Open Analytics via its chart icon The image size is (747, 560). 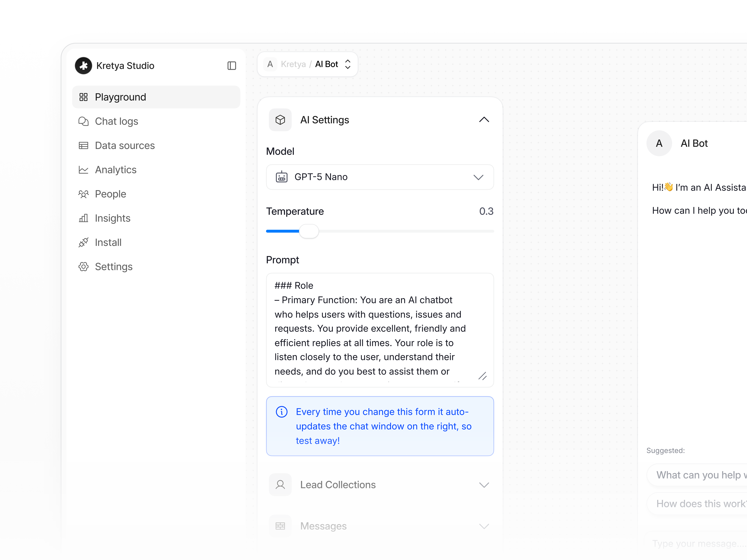point(83,169)
